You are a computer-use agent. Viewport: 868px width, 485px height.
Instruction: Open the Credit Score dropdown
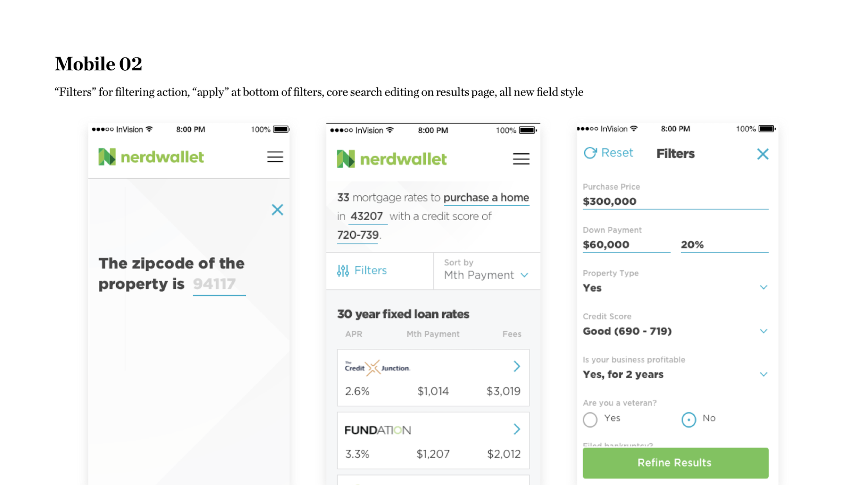pos(763,331)
